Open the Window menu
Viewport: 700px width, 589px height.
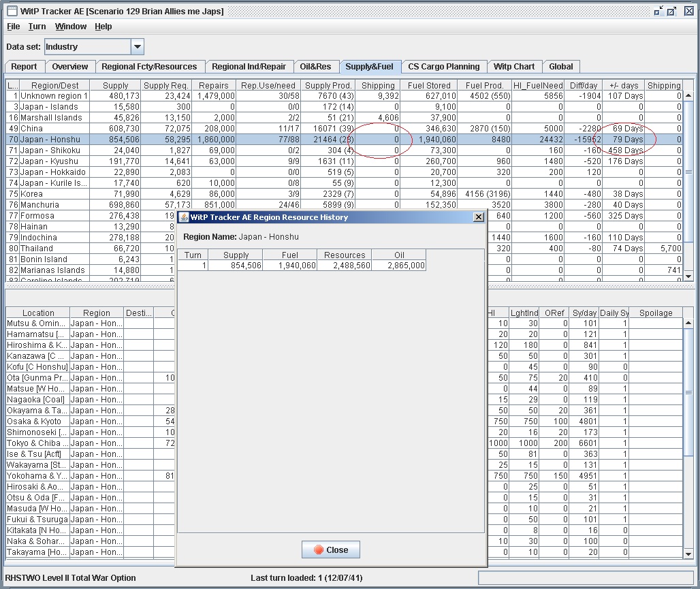pyautogui.click(x=71, y=27)
